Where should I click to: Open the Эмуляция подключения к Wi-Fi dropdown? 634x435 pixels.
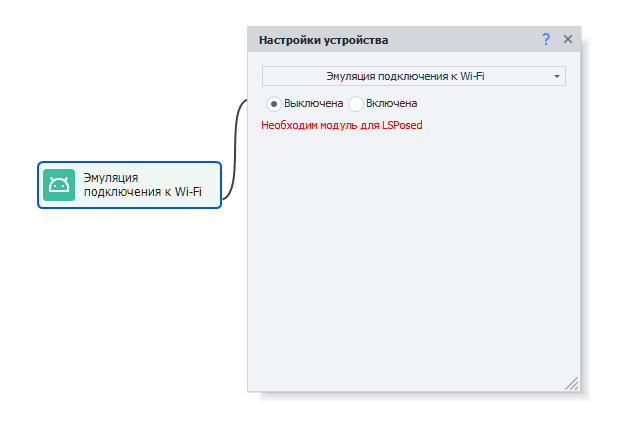[414, 76]
